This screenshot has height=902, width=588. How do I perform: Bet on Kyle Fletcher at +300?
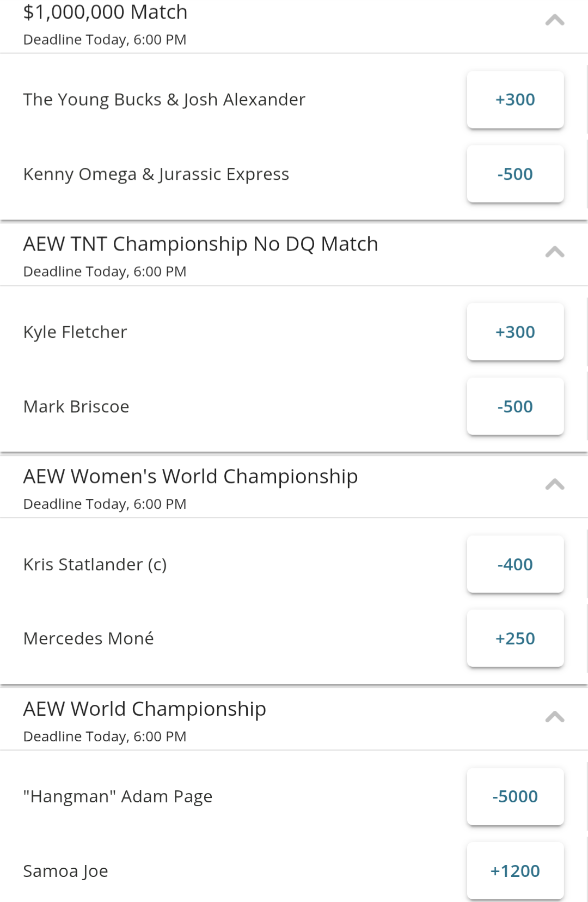tap(515, 332)
